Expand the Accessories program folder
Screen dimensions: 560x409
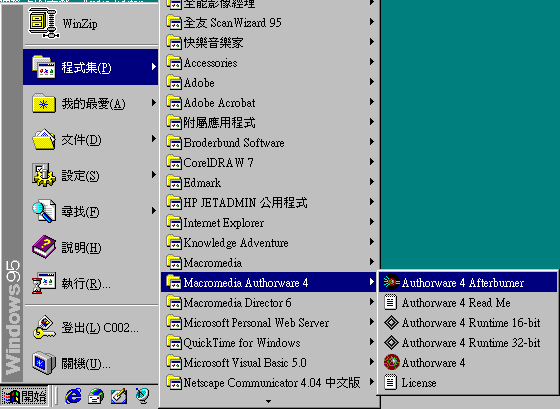(270, 63)
